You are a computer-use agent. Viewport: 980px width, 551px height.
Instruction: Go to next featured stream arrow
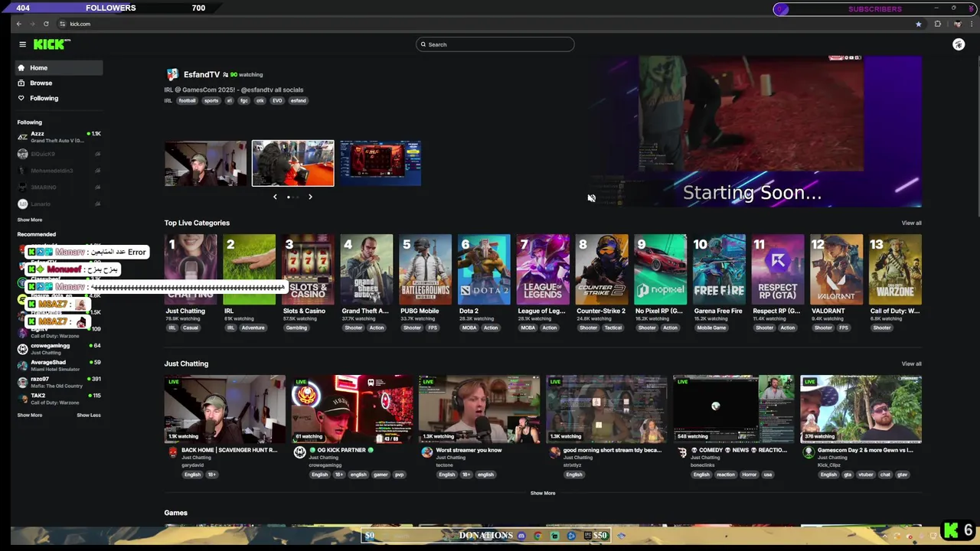tap(310, 197)
